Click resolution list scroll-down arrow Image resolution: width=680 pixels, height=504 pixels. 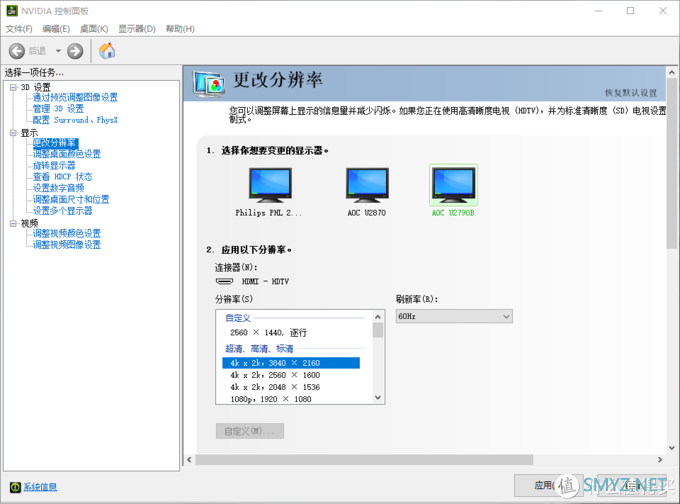point(378,397)
